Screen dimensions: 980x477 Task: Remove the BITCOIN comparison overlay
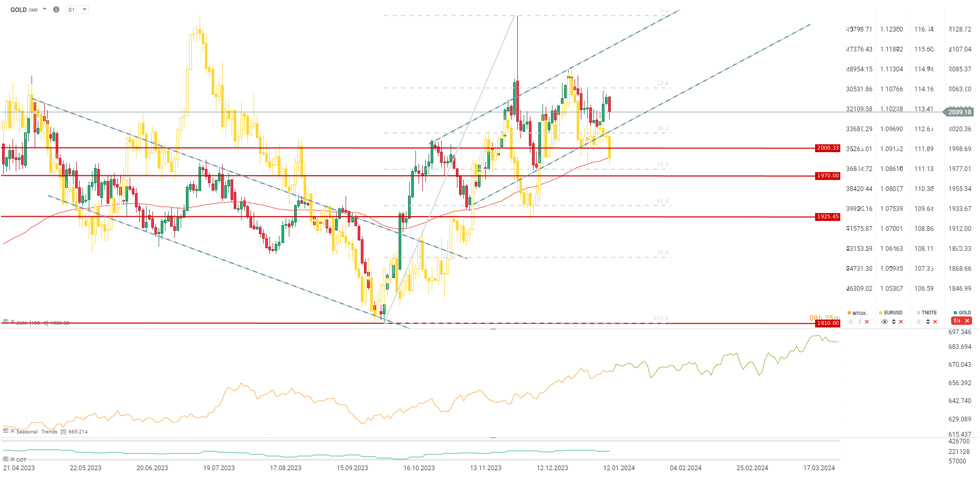click(x=867, y=322)
